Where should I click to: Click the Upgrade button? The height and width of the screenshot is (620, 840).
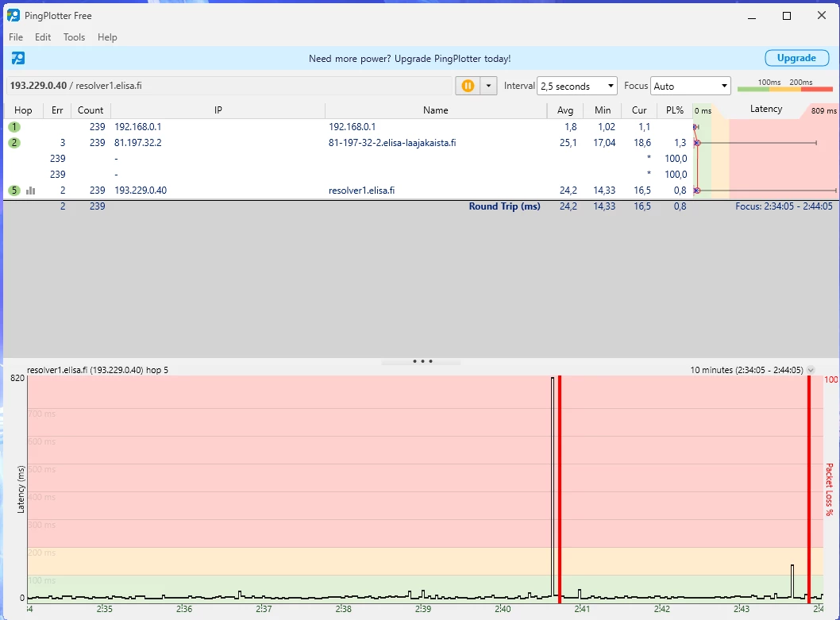tap(796, 58)
